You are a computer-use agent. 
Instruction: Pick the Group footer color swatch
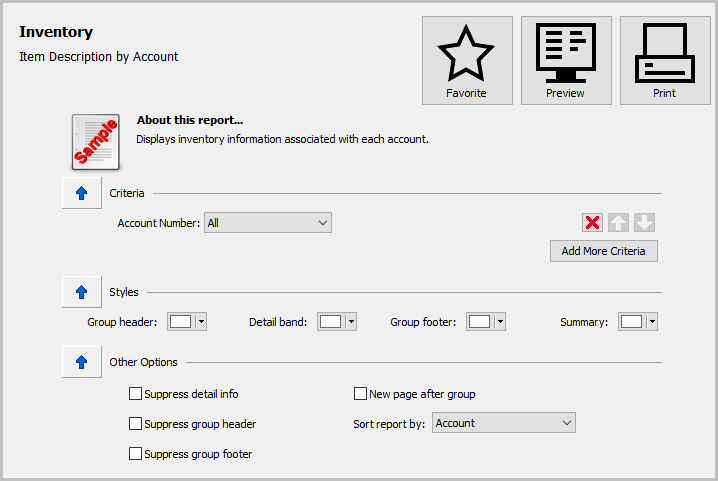[480, 322]
